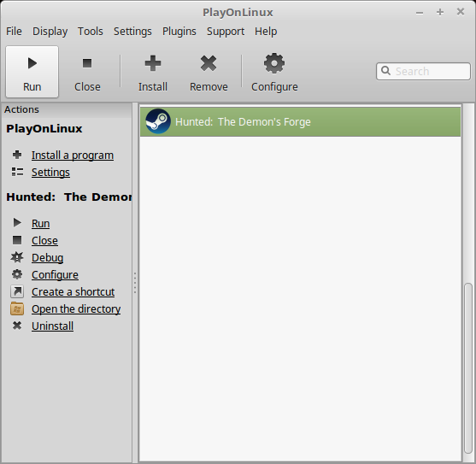Image resolution: width=476 pixels, height=464 pixels.
Task: Click the Debug link
Action: (47, 258)
